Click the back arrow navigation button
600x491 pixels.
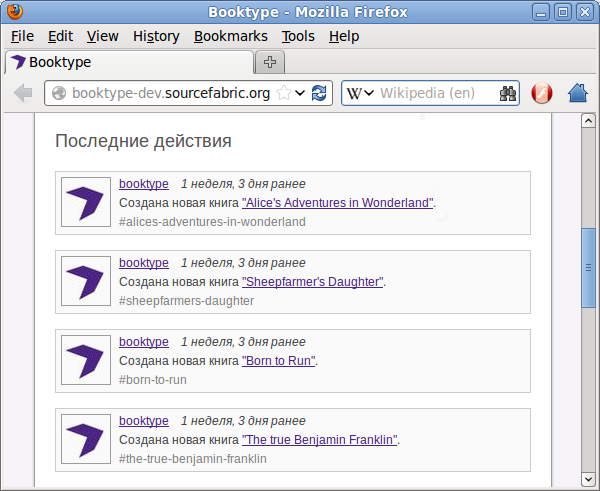click(23, 93)
